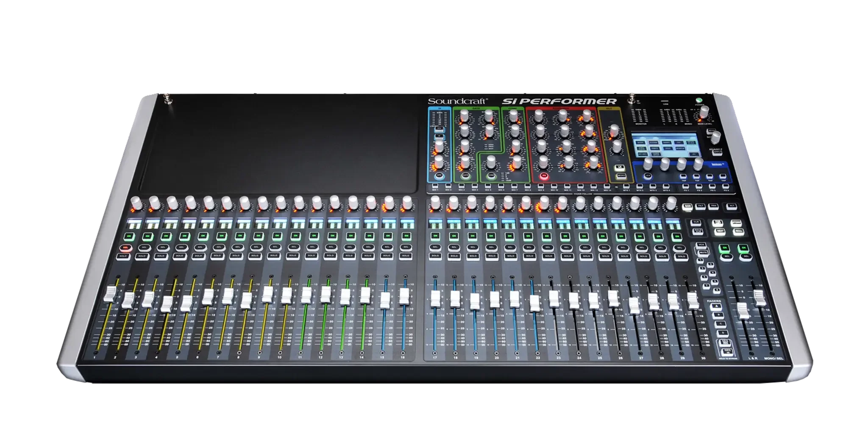The height and width of the screenshot is (434, 868).
Task: Enable SOLO on channel 17
Action: (x=435, y=256)
